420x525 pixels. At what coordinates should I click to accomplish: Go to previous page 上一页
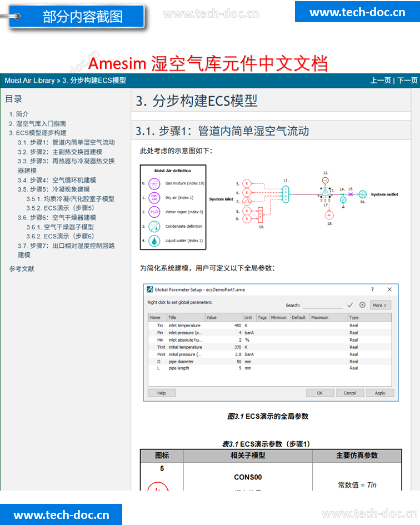381,81
